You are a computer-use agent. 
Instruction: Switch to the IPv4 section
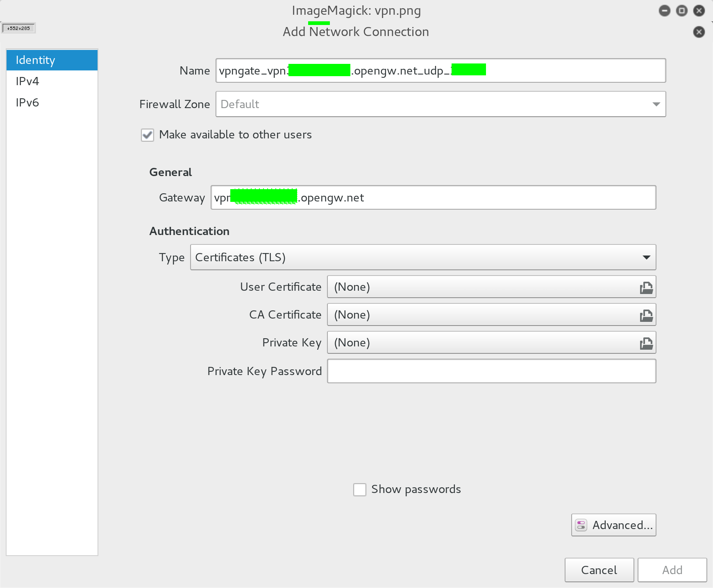(27, 81)
